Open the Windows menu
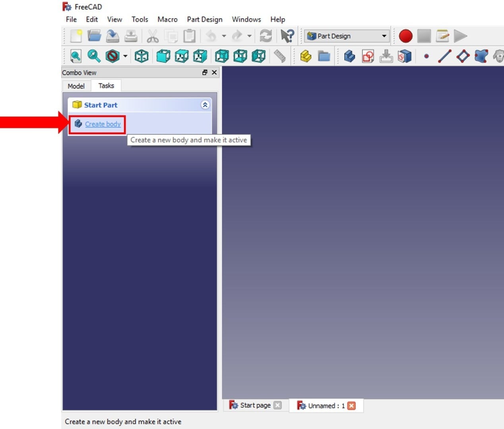Image resolution: width=504 pixels, height=429 pixels. pyautogui.click(x=246, y=19)
